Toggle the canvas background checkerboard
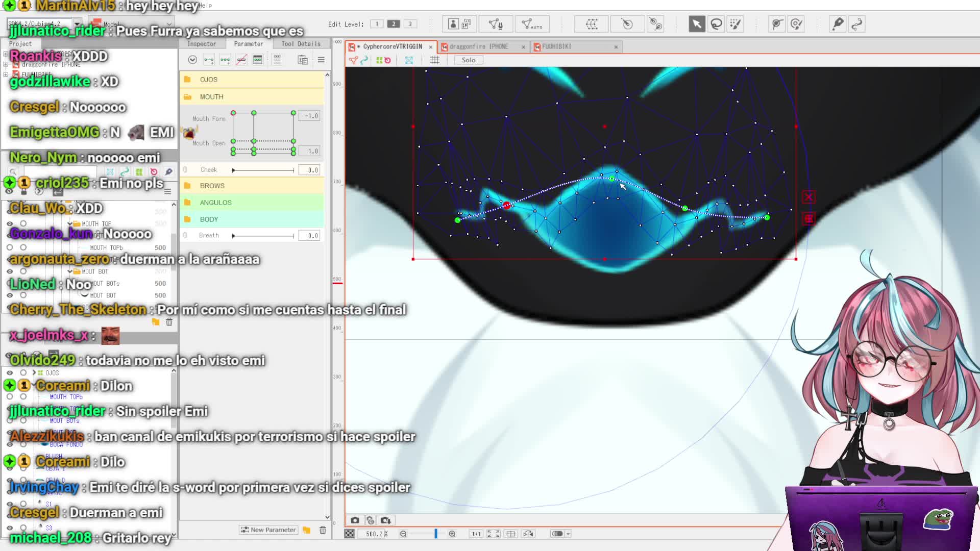Viewport: 980px width, 551px height. point(349,534)
